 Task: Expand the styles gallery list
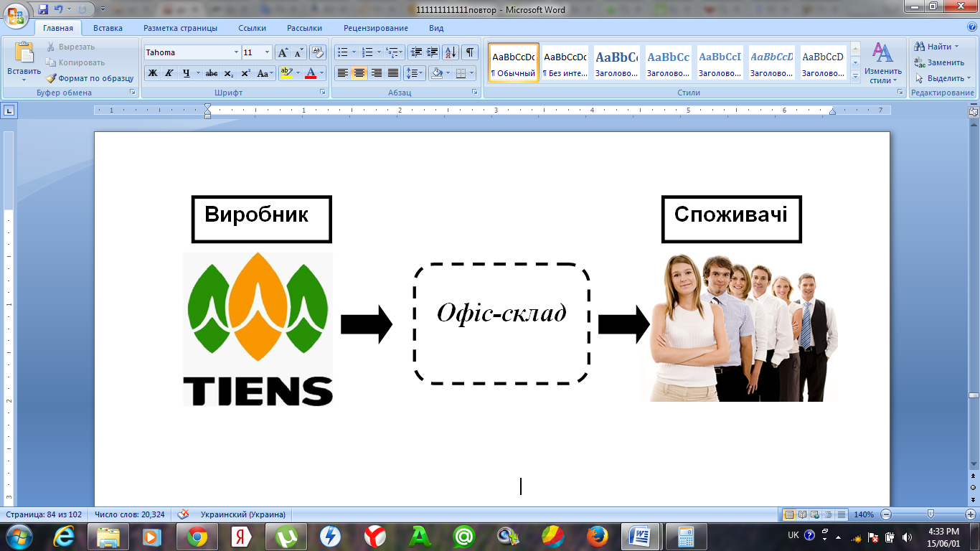click(x=855, y=77)
